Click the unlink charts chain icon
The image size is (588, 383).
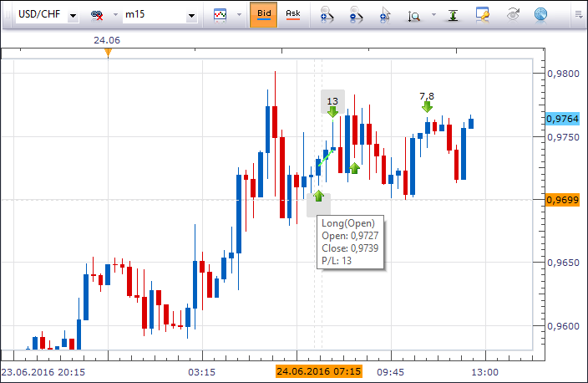pyautogui.click(x=97, y=15)
